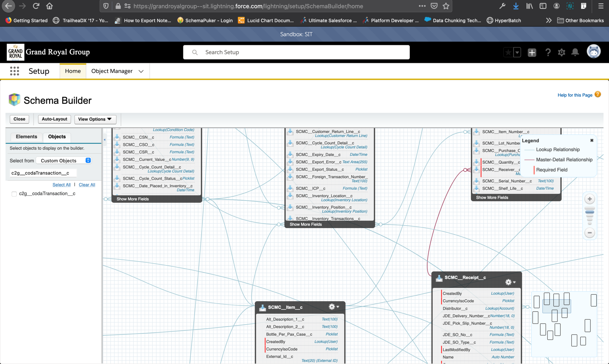Click the canvas zoom slider handle
This screenshot has width=609, height=364.
tap(590, 212)
